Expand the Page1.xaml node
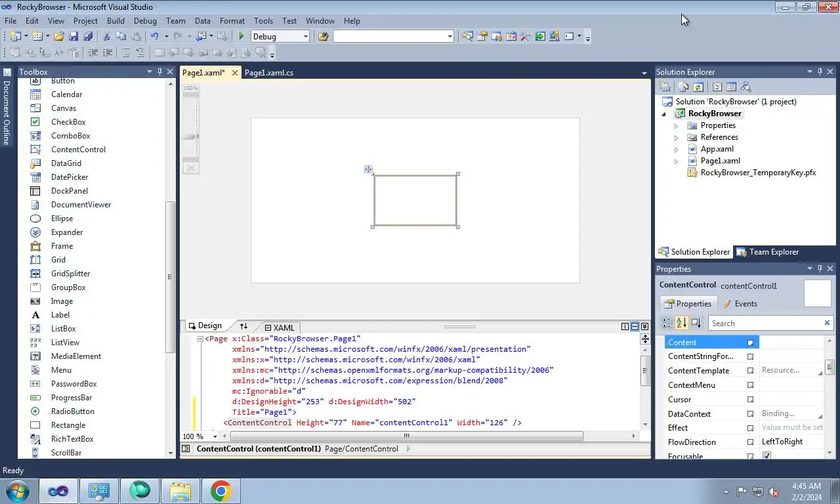This screenshot has width=840, height=504. pyautogui.click(x=676, y=161)
